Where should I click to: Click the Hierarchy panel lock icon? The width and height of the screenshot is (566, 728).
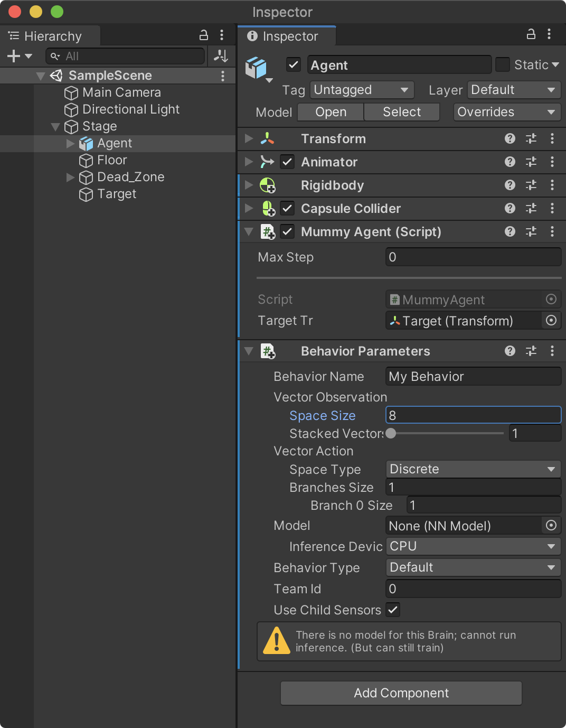pyautogui.click(x=203, y=35)
